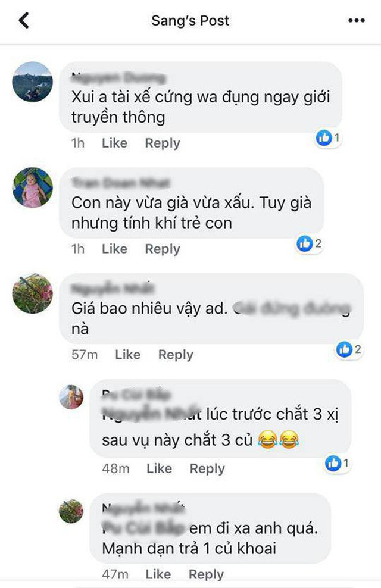Open avatar of 'lúc trước chắt 3 xị' reply
This screenshot has height=588, width=381.
click(x=71, y=397)
